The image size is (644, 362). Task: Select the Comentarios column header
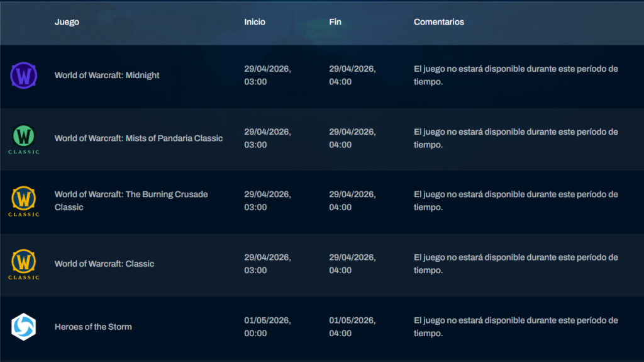point(438,22)
